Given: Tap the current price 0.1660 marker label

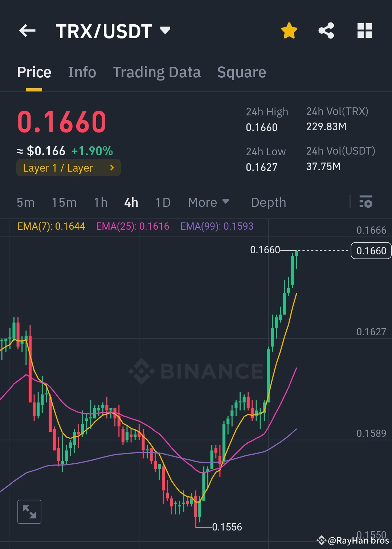Looking at the screenshot, I should pos(371,250).
